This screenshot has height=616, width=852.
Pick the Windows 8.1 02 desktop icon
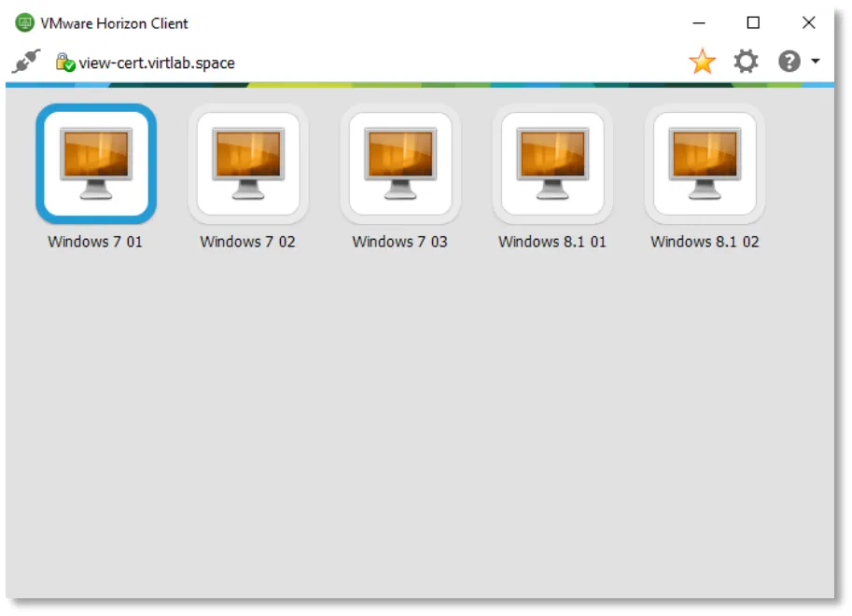[x=705, y=163]
